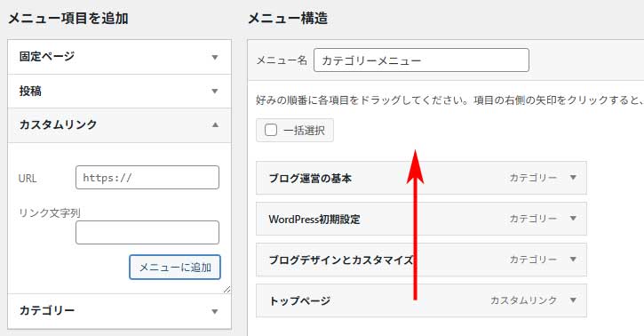
Task: Focus the URL input field
Action: [147, 178]
